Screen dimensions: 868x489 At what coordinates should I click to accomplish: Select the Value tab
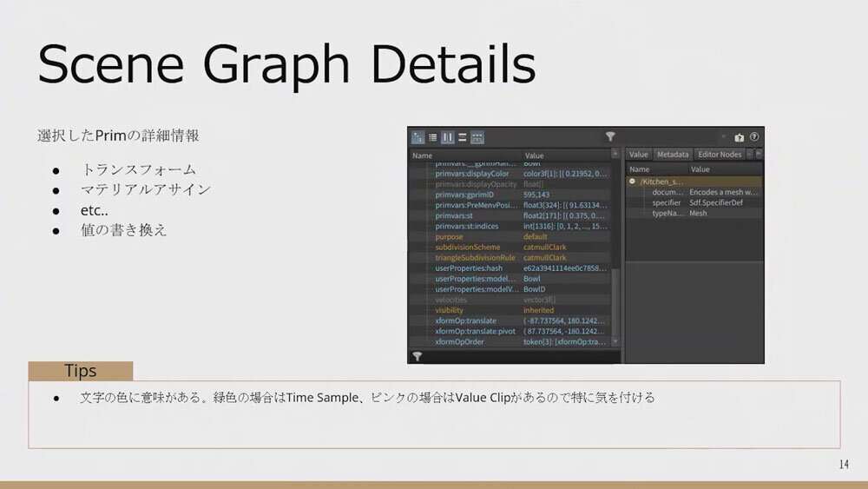[x=639, y=155]
